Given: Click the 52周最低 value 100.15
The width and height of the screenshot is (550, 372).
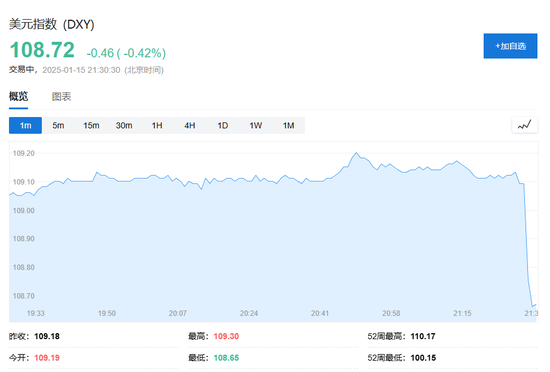Looking at the screenshot, I should coord(423,358).
